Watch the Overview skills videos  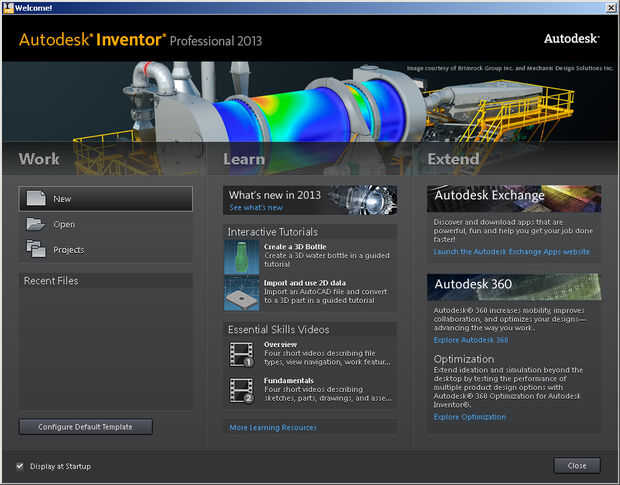(x=280, y=344)
